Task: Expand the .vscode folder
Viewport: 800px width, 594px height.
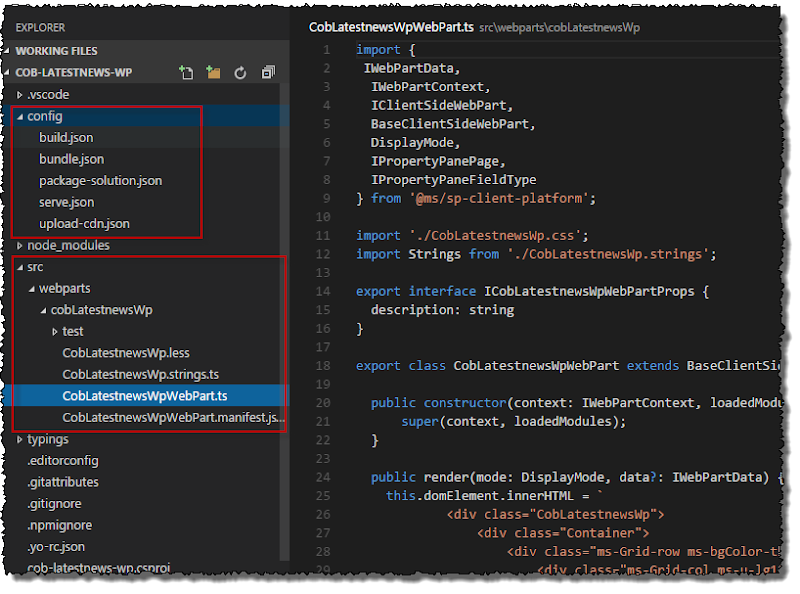Action: tap(19, 95)
